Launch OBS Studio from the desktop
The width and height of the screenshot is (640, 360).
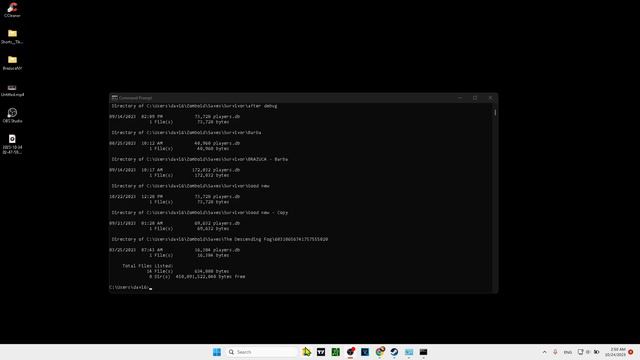click(12, 115)
